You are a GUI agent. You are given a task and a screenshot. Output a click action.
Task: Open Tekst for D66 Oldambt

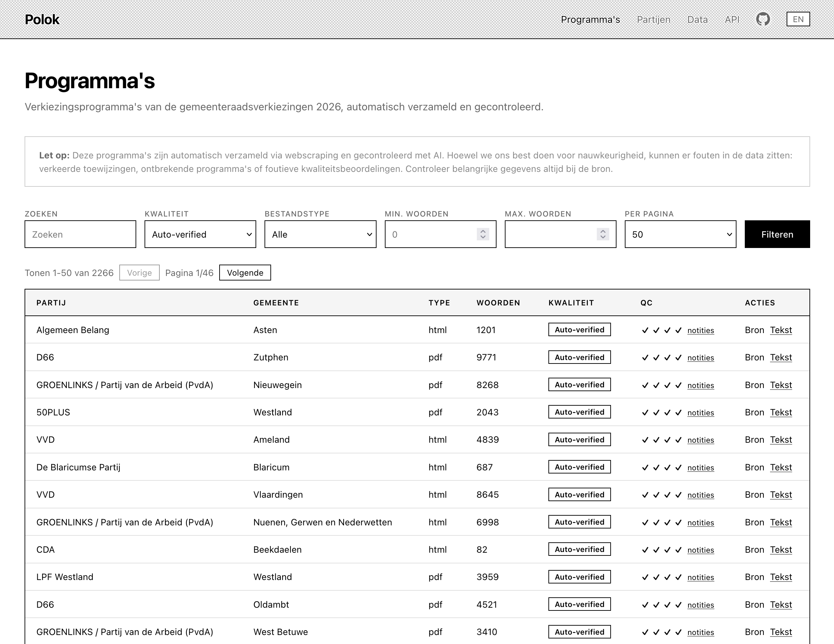pos(781,605)
